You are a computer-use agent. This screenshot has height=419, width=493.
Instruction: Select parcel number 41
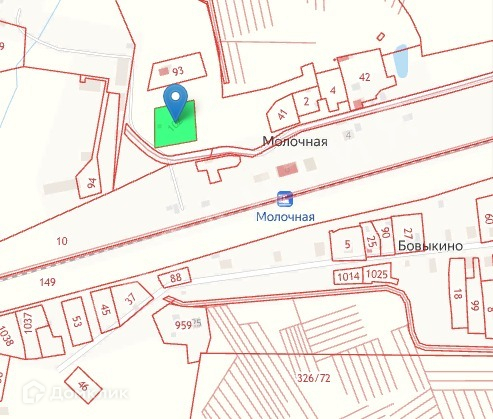click(282, 115)
